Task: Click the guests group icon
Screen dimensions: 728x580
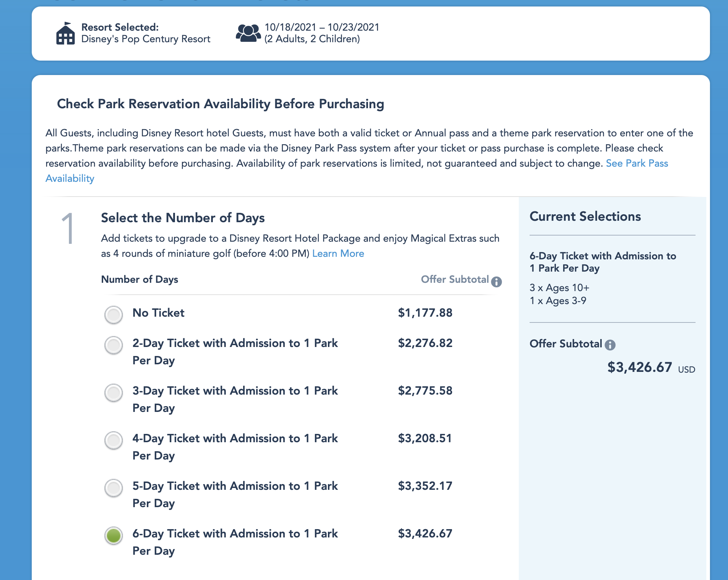Action: point(248,33)
